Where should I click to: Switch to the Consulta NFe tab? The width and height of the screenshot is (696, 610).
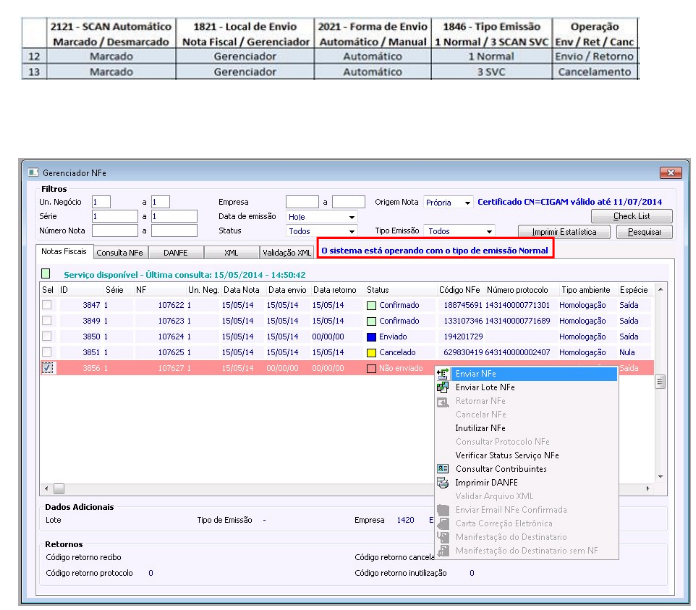pyautogui.click(x=119, y=253)
